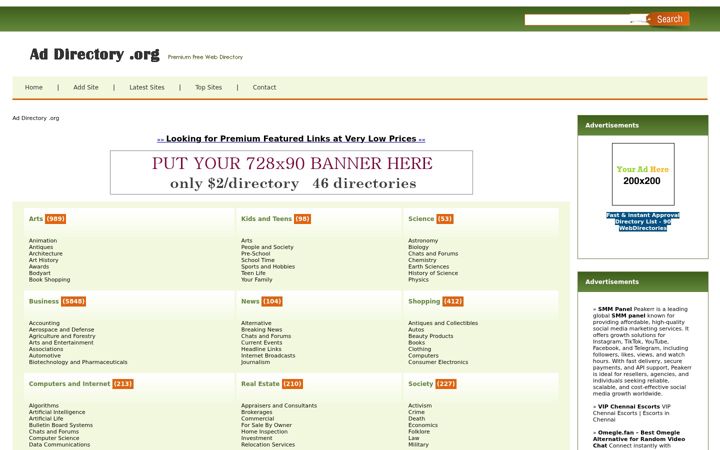Click the Ad Directory .org breadcrumb
Image resolution: width=720 pixels, height=450 pixels.
[x=36, y=118]
